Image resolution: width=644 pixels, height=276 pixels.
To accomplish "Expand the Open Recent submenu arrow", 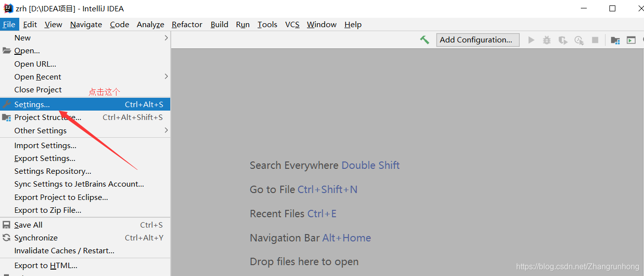I will [166, 77].
